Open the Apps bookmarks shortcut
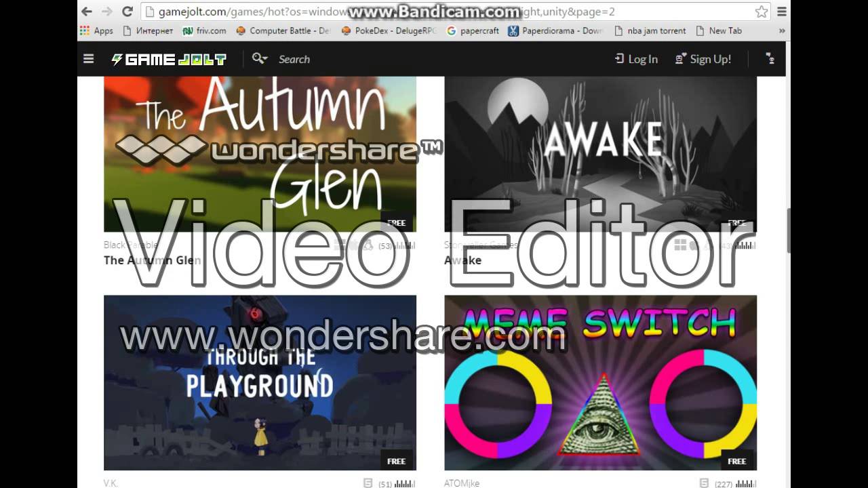Viewport: 868px width, 488px height. click(96, 30)
